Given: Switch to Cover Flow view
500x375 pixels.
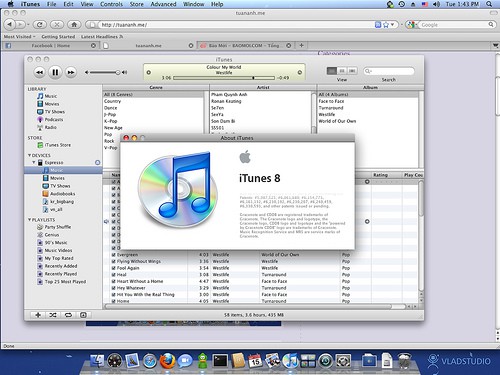Looking at the screenshot, I should (x=352, y=71).
